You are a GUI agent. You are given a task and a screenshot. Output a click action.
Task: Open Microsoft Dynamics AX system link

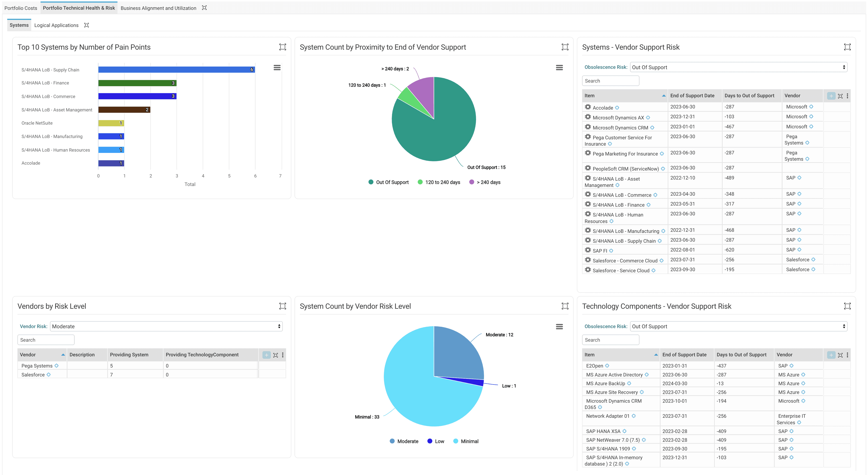618,118
